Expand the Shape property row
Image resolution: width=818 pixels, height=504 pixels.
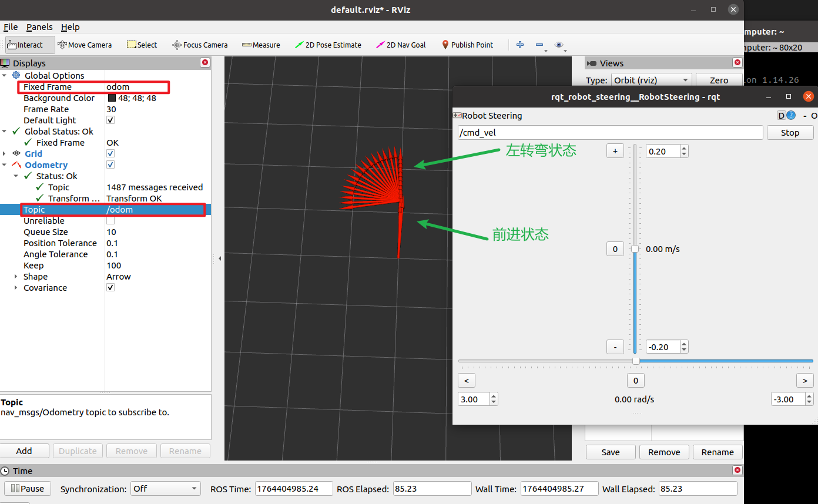coord(16,277)
